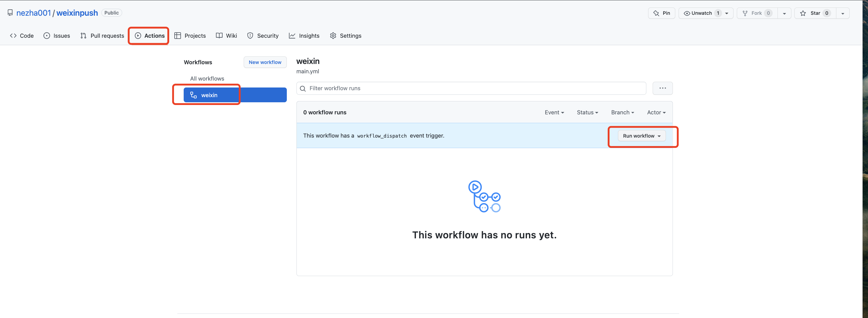Expand the Branch filter dropdown
Viewport: 868px width, 318px height.
[622, 112]
